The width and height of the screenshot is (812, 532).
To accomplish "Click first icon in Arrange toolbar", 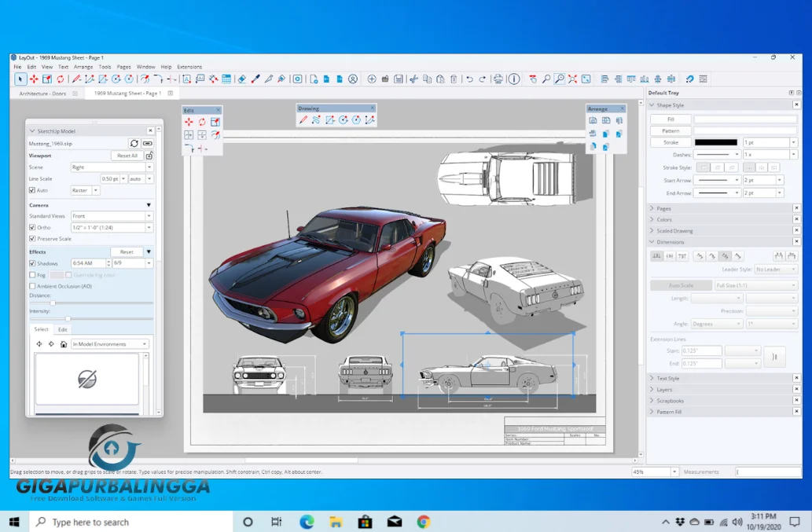I will click(593, 120).
